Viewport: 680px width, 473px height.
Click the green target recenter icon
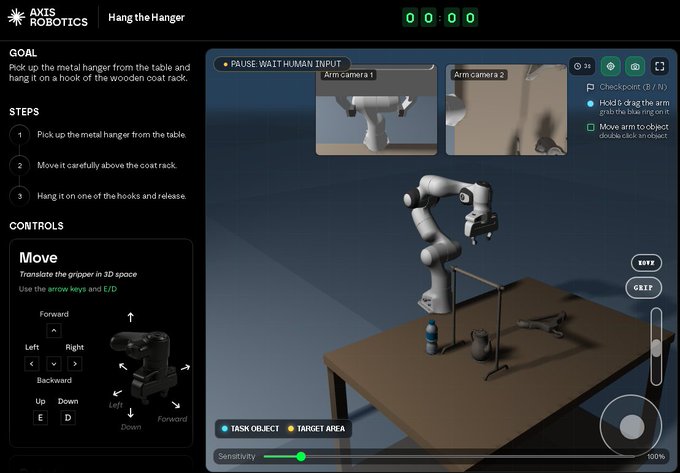pos(610,66)
